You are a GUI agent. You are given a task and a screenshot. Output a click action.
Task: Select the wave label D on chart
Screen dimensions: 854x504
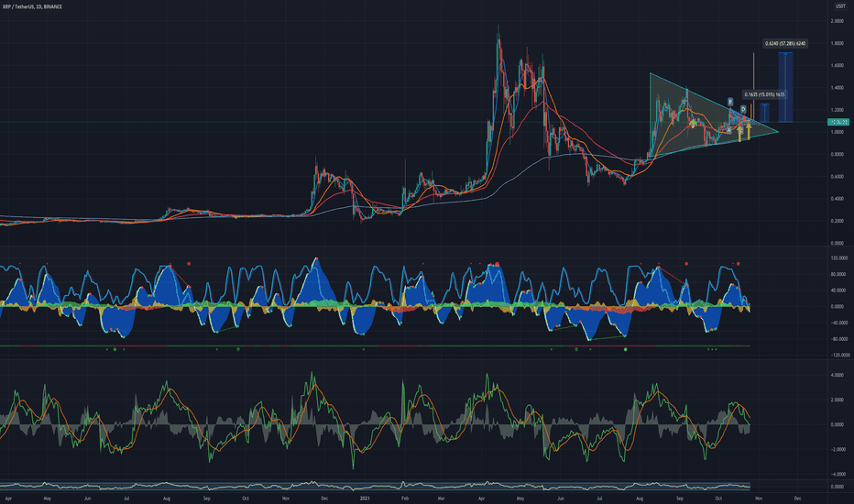[743, 110]
